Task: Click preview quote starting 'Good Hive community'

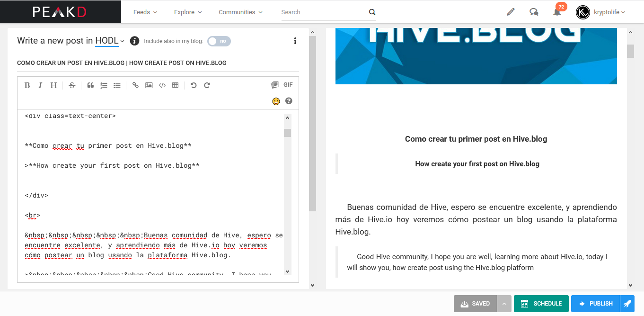Action: (x=477, y=262)
